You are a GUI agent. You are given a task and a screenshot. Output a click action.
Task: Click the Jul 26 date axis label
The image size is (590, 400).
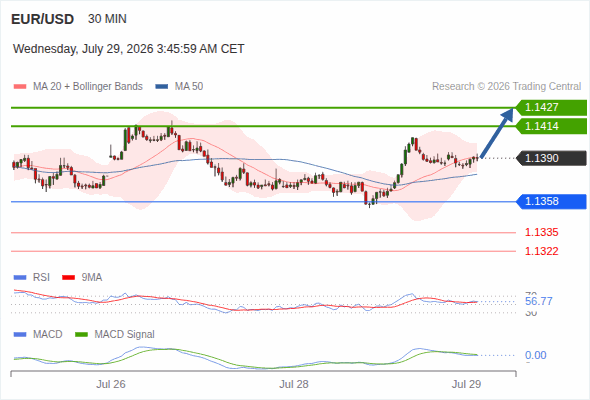111,384
